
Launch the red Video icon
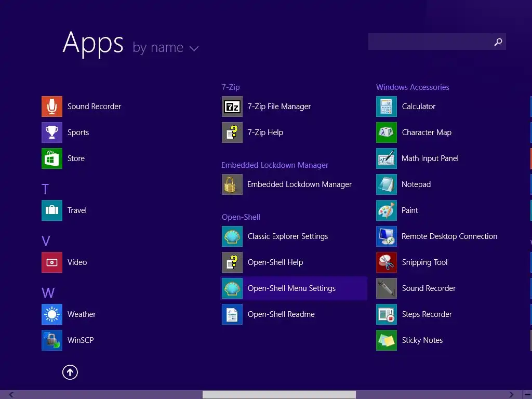click(52, 262)
